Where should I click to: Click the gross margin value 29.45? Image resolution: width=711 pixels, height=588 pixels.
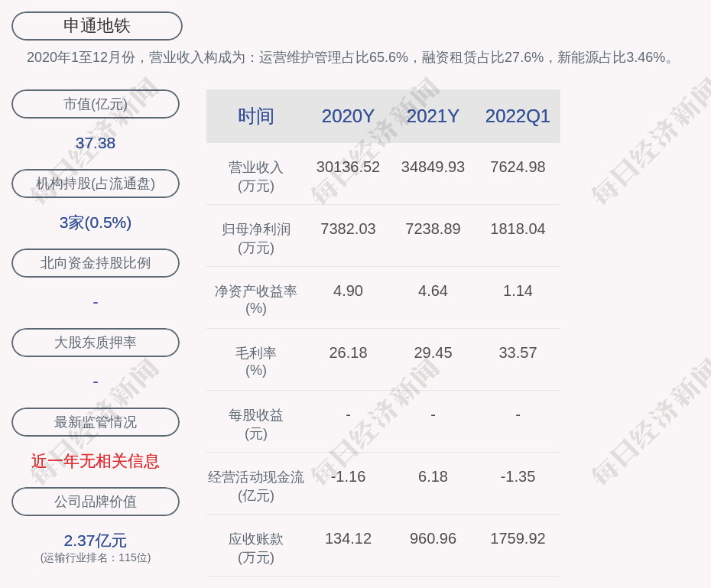[433, 352]
